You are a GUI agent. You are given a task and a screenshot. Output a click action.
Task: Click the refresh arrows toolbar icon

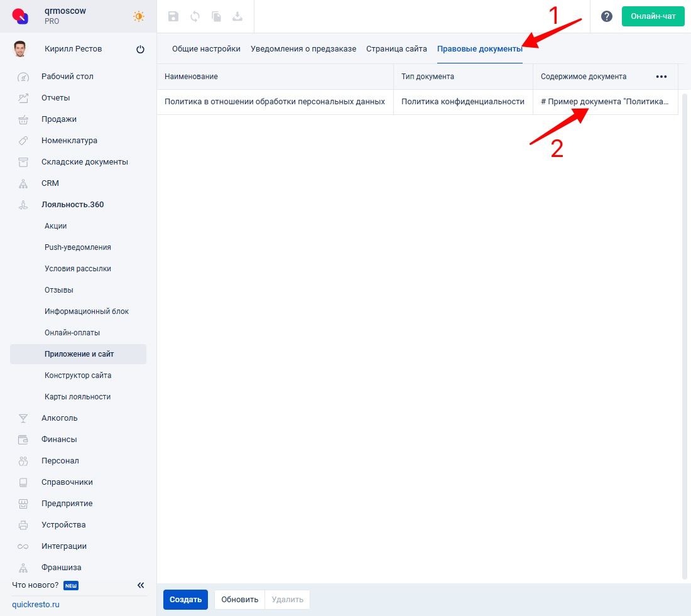[x=195, y=17]
